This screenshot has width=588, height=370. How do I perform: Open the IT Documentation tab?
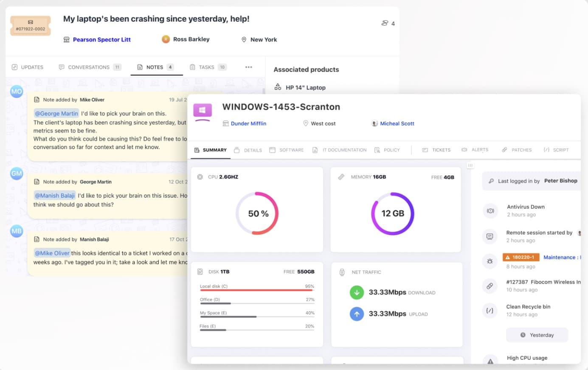pyautogui.click(x=340, y=150)
